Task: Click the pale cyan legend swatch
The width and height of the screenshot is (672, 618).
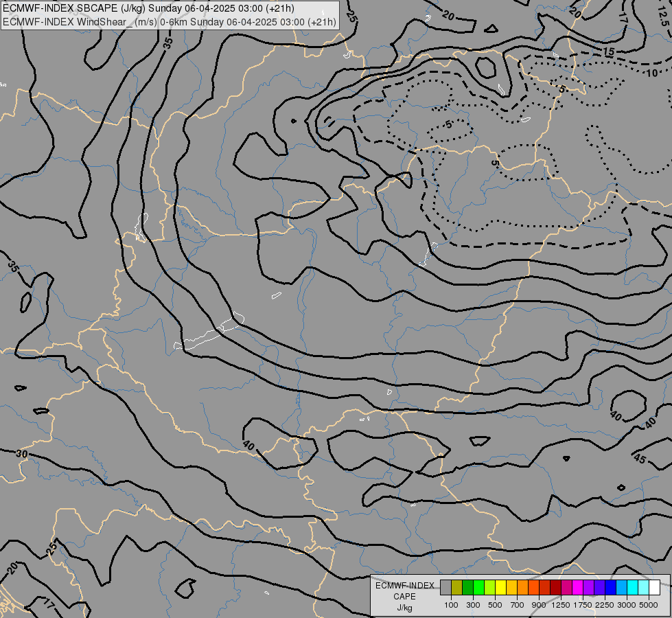Action: 644,587
